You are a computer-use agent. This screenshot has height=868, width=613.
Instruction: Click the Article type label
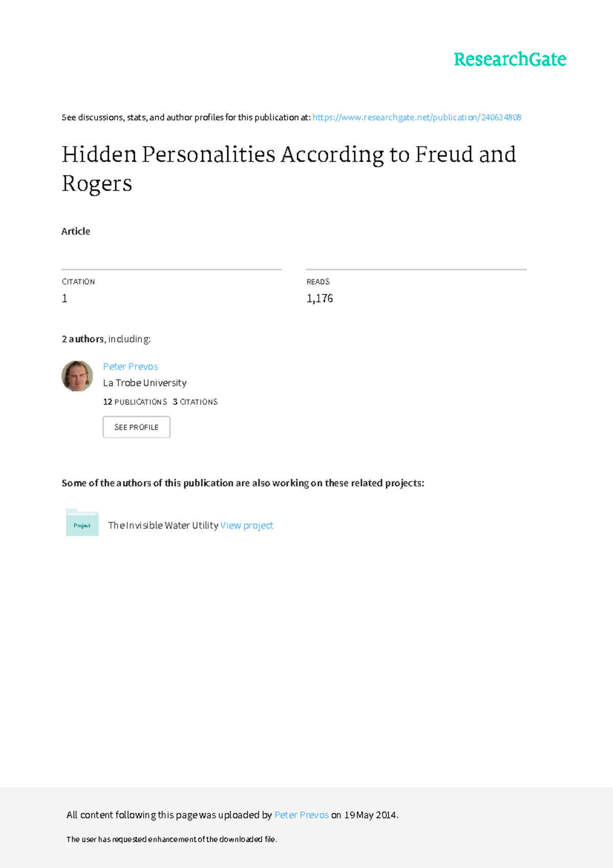point(76,231)
